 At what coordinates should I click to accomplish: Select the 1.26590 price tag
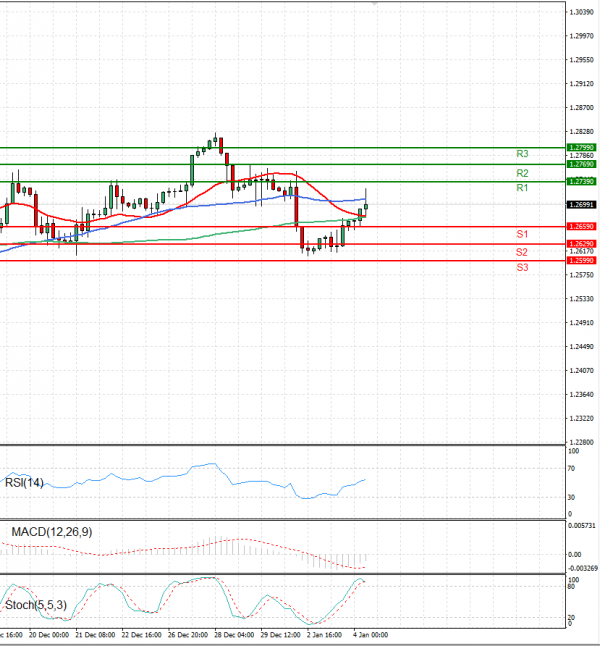pos(581,227)
